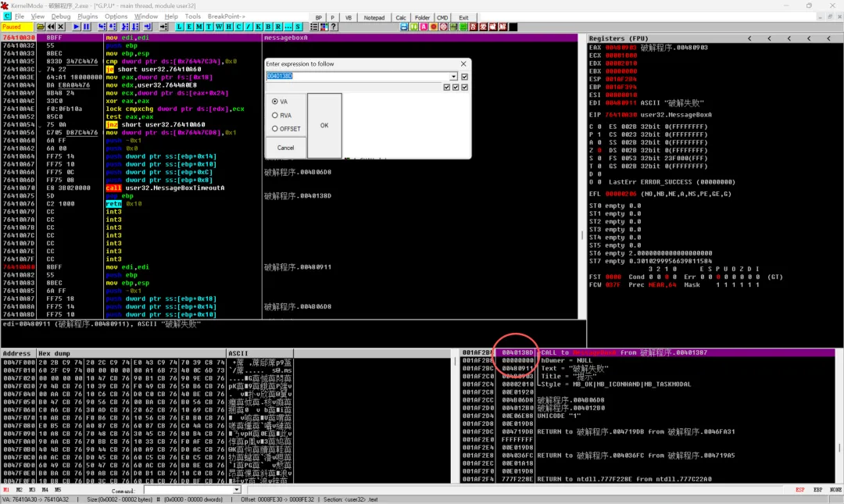Pause execution with the Pause icon

(86, 27)
